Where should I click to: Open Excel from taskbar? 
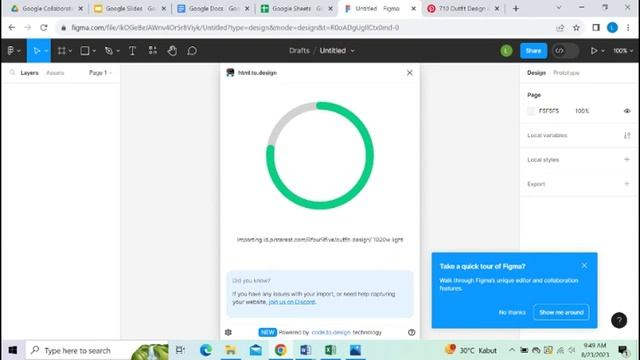[x=331, y=350]
